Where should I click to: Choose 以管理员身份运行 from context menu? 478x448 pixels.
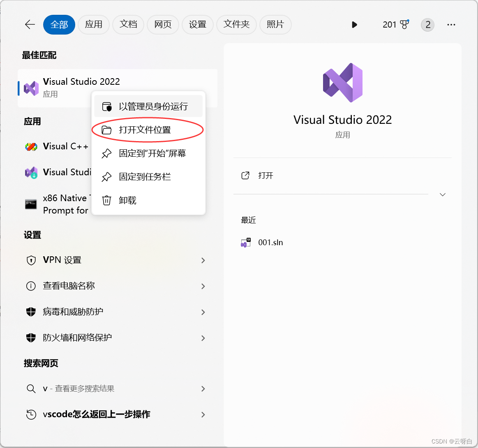148,106
